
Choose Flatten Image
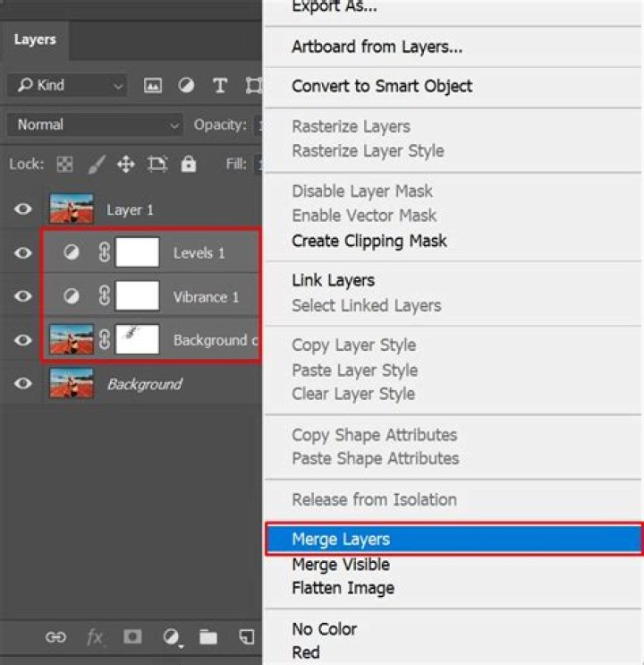coord(343,588)
